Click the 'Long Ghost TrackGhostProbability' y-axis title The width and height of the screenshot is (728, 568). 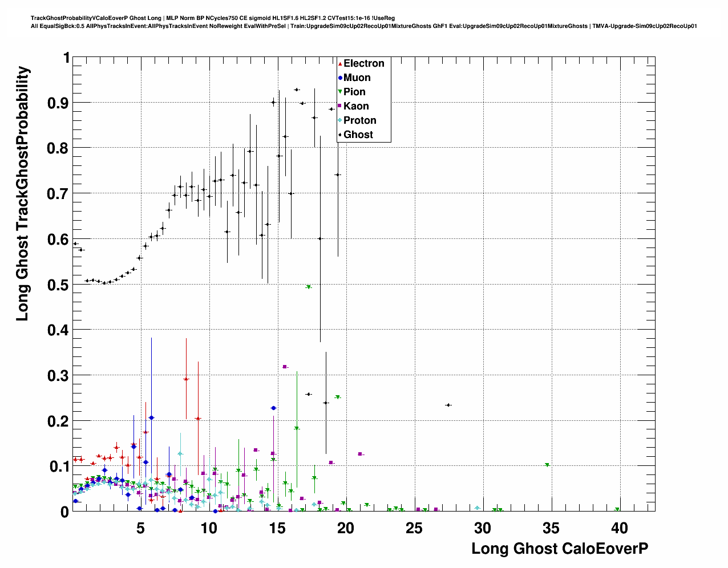[x=22, y=193]
